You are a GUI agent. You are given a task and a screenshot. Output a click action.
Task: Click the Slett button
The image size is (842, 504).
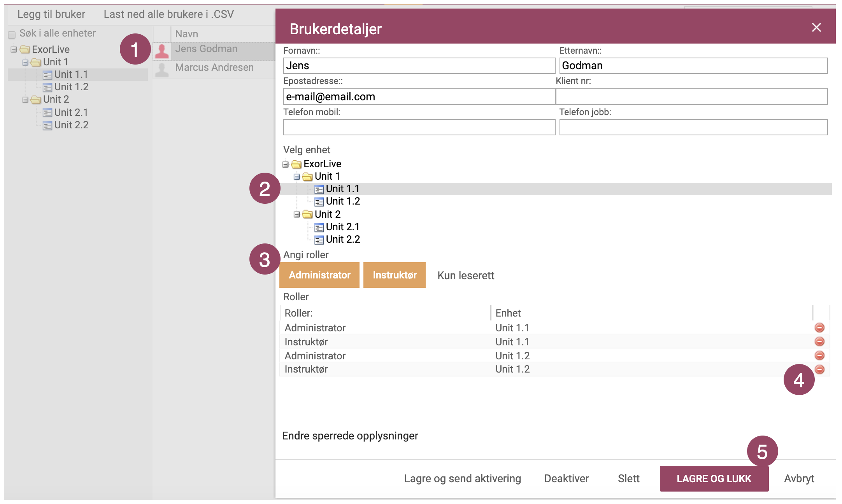tap(628, 478)
